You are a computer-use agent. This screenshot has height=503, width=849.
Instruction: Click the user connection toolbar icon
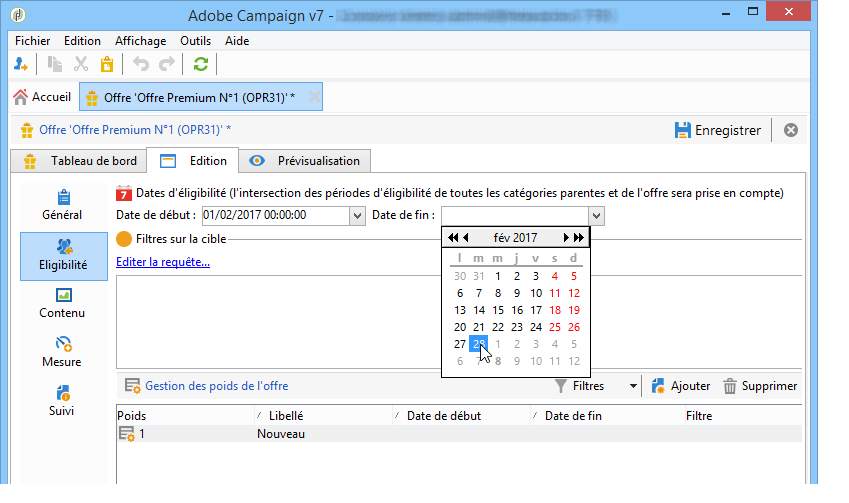click(x=21, y=64)
